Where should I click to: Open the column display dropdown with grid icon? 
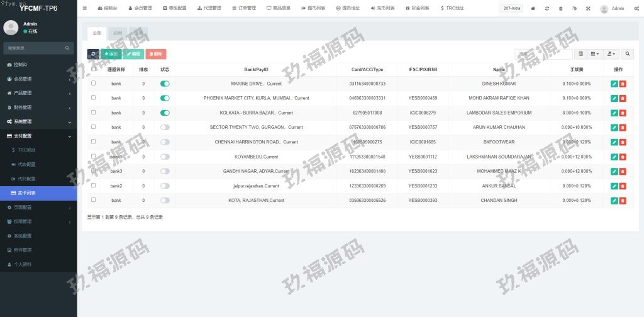(x=594, y=54)
